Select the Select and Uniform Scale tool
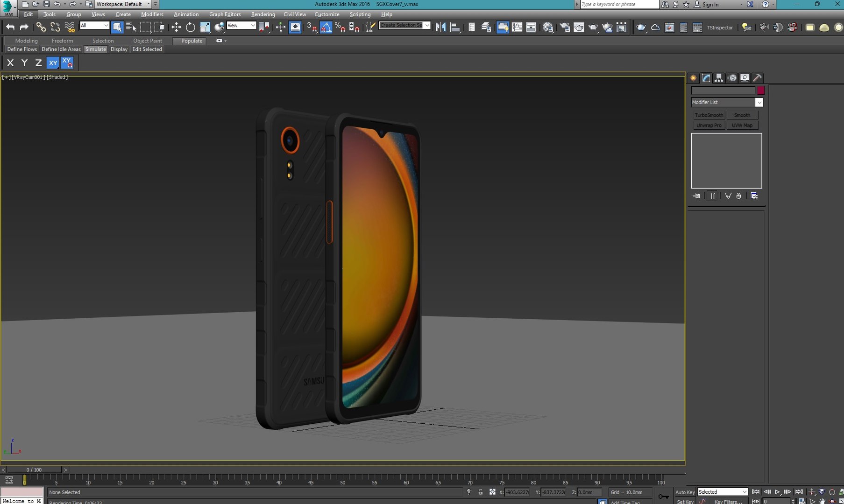 [205, 27]
